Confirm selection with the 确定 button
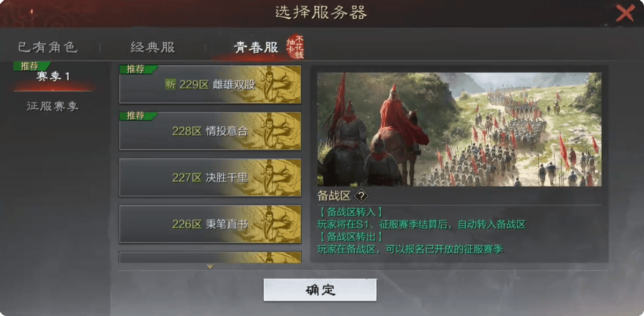The image size is (644, 316). coord(320,290)
